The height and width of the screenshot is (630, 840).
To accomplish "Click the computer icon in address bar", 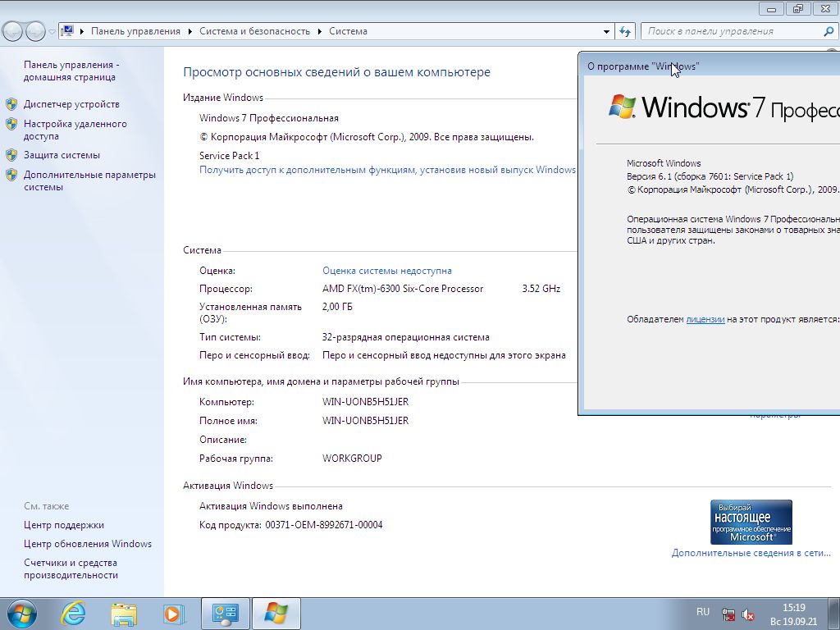I will click(67, 31).
